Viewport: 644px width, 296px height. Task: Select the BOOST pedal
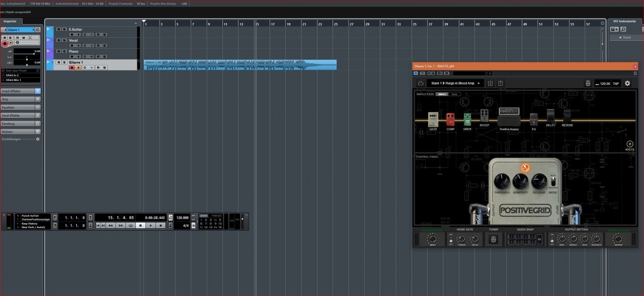485,116
